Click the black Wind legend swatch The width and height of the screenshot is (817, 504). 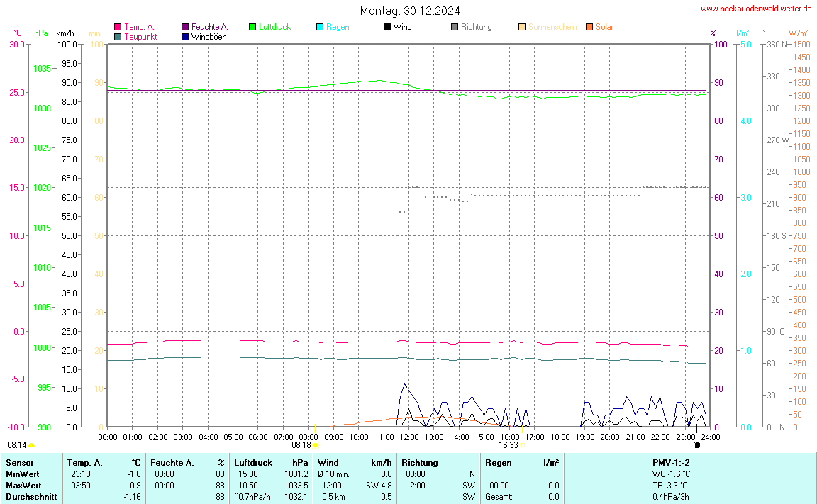click(387, 27)
